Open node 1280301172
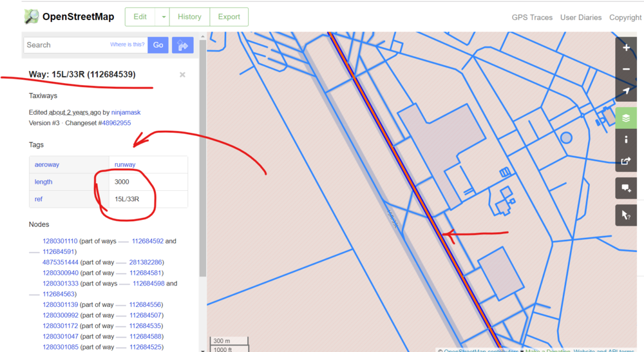This screenshot has width=644, height=352. pyautogui.click(x=60, y=326)
